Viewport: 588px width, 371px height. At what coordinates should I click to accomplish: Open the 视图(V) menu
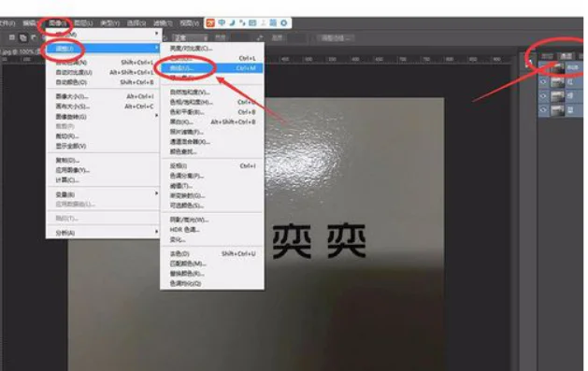click(x=189, y=23)
